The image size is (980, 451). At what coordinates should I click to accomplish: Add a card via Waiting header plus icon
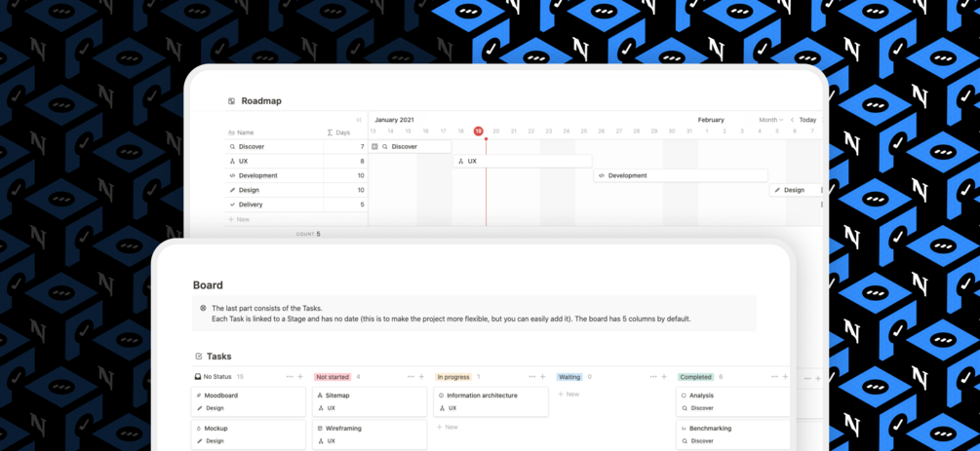pos(664,377)
